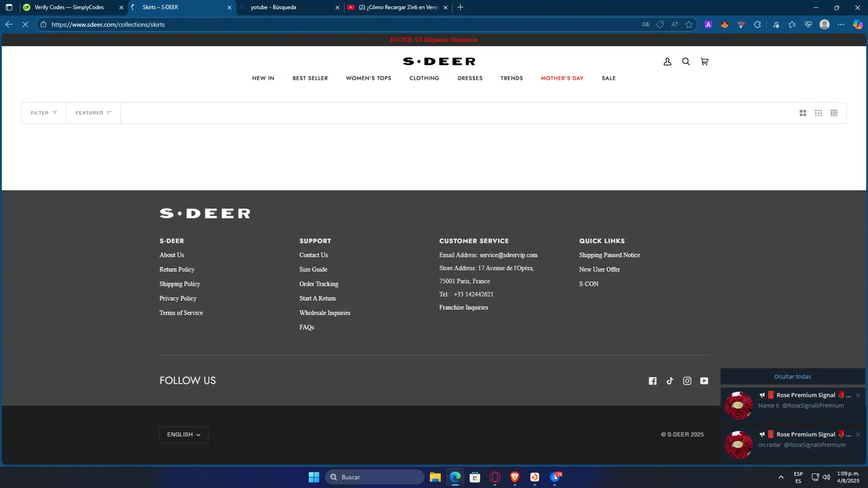Viewport: 868px width, 488px height.
Task: Open the Best Seller menu
Action: 310,78
